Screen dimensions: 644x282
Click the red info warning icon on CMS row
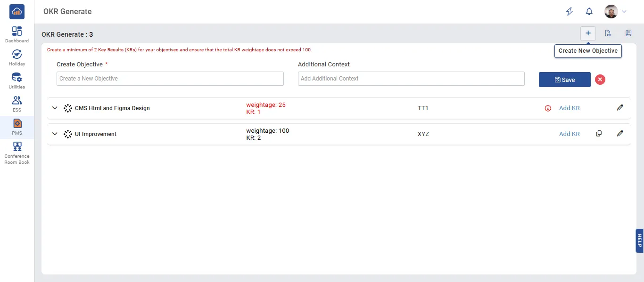pyautogui.click(x=548, y=108)
